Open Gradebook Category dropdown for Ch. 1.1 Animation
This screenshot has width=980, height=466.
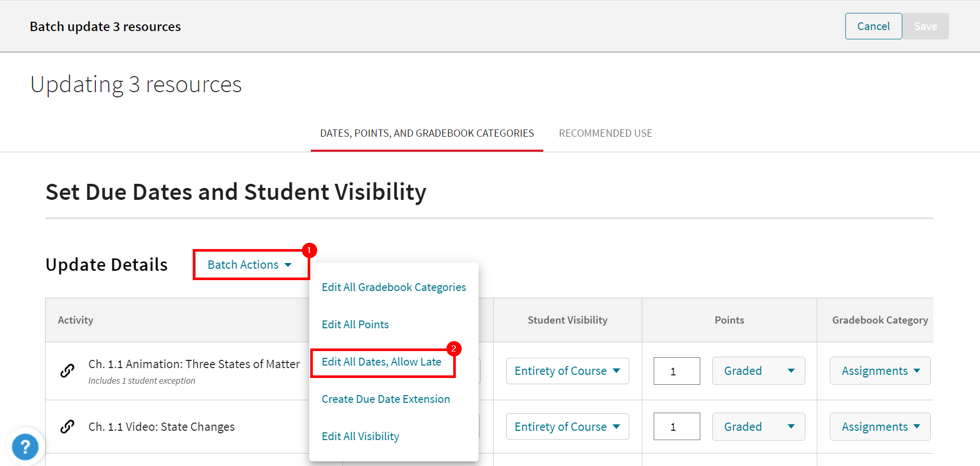coord(879,371)
